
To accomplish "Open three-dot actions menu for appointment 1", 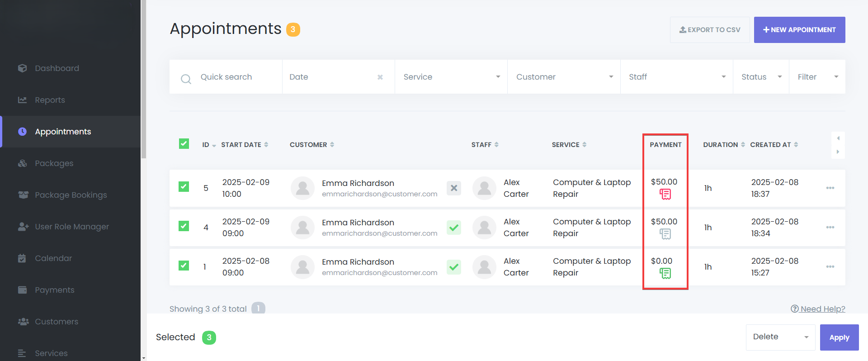I will coord(830,266).
